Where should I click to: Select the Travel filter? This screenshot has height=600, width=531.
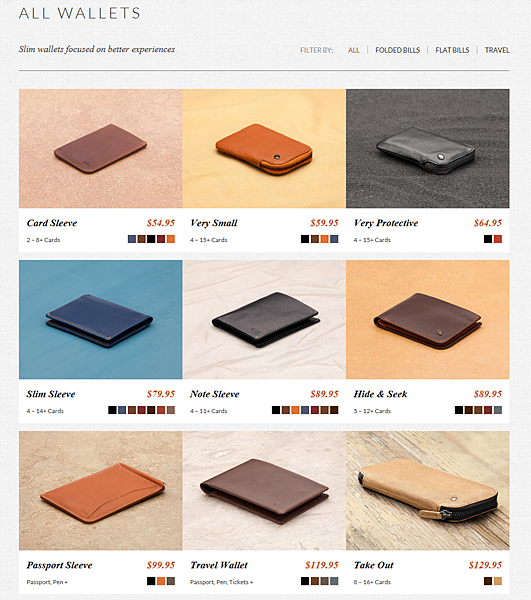[x=497, y=50]
